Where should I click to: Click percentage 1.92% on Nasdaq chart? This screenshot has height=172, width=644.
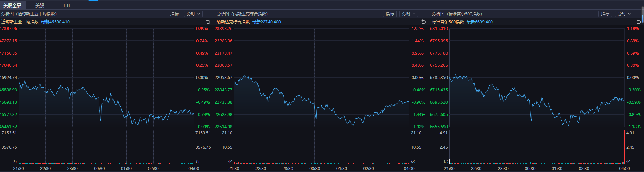pos(417,29)
